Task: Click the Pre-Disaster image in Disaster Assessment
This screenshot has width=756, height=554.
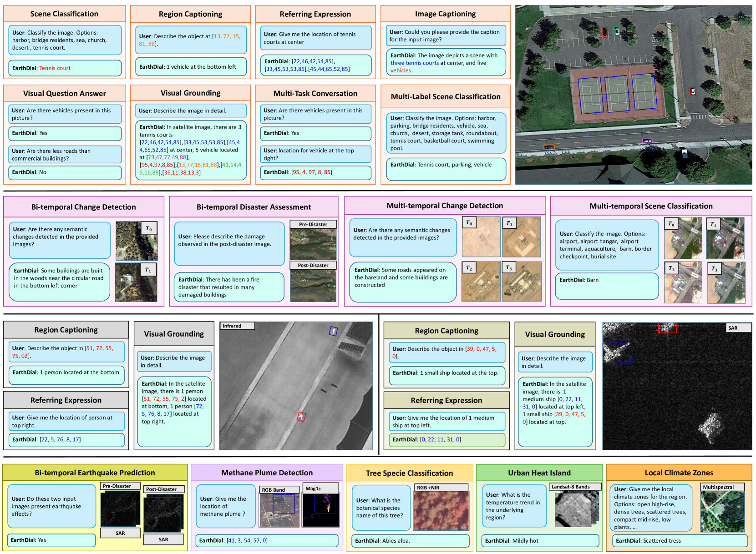Action: pos(313,244)
